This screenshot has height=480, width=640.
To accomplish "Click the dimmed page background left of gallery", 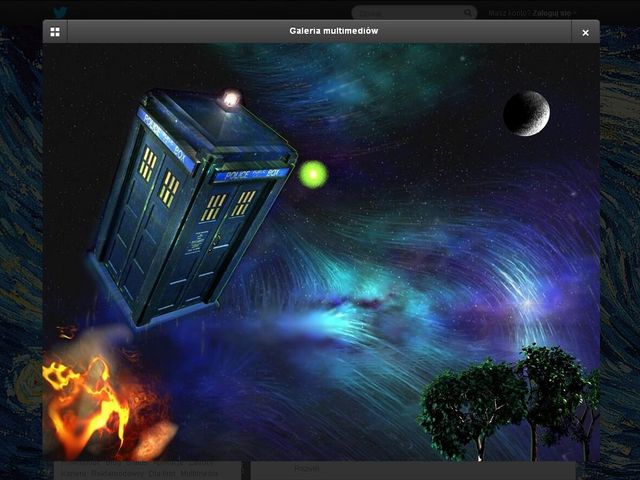I will (x=20, y=250).
